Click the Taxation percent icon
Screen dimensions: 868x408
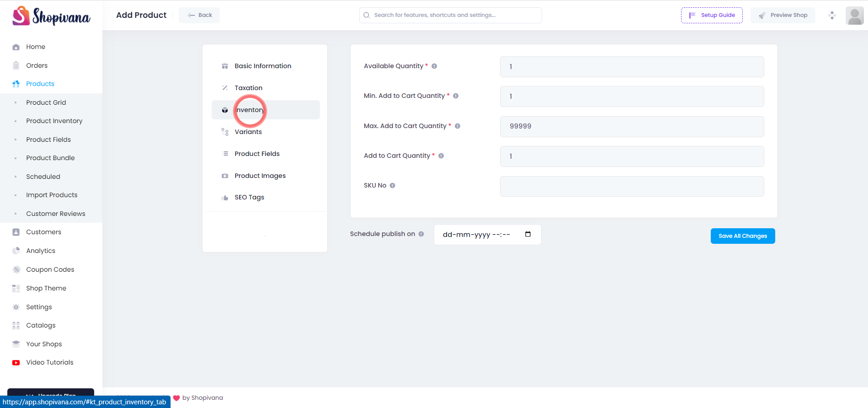(225, 88)
